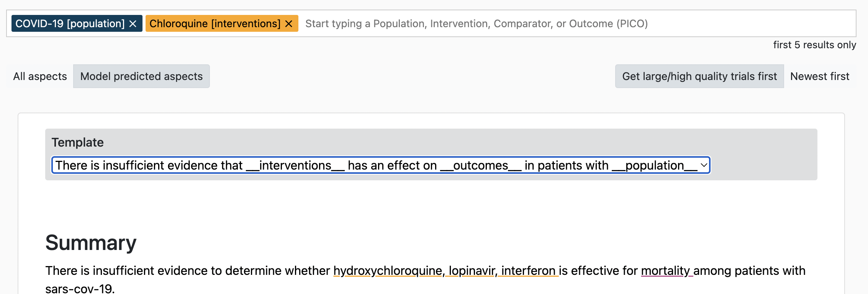Screen dimensions: 868x294
Task: Remove the Chloroquine interventions tag
Action: [x=289, y=24]
